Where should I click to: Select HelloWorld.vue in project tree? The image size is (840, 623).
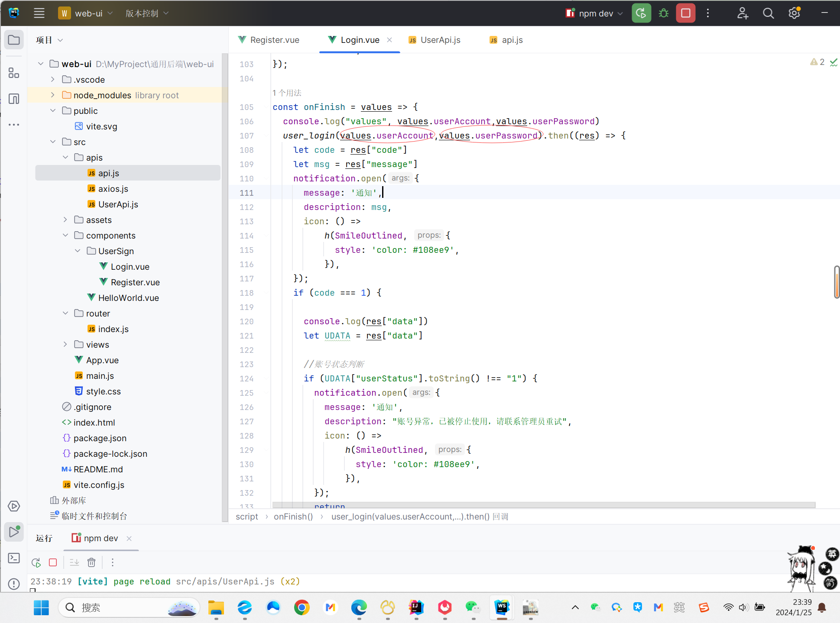point(128,298)
